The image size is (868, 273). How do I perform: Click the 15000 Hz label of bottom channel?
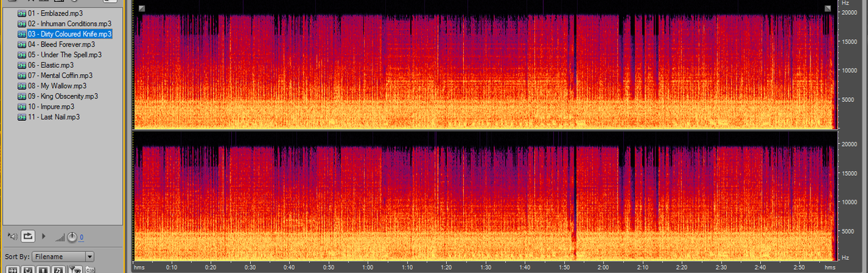point(849,173)
